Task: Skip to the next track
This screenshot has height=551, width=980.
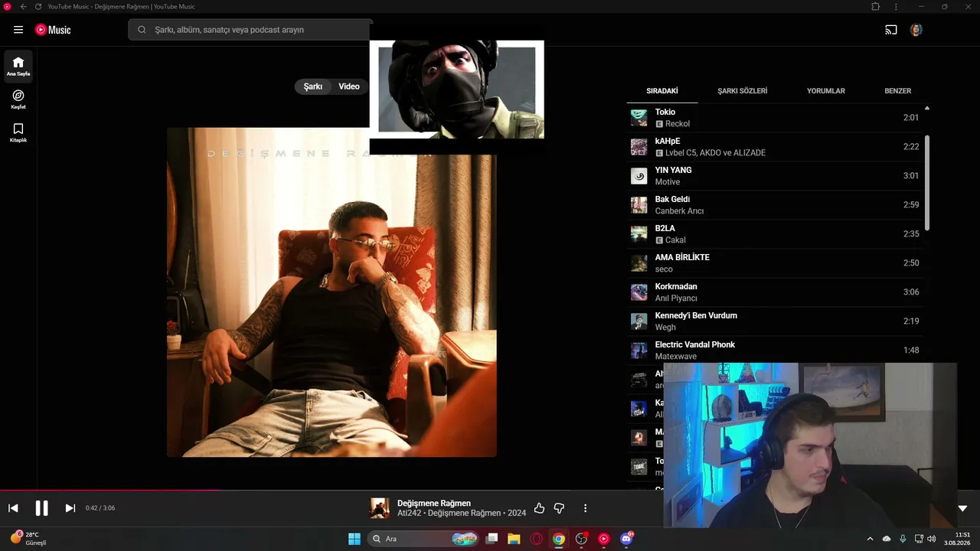Action: (70, 508)
